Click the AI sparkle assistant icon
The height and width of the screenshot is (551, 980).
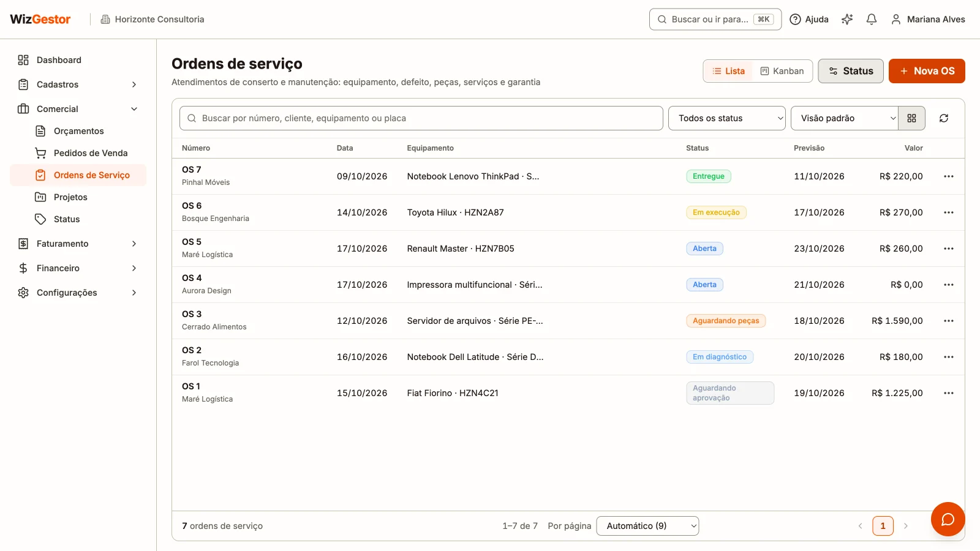pyautogui.click(x=847, y=20)
